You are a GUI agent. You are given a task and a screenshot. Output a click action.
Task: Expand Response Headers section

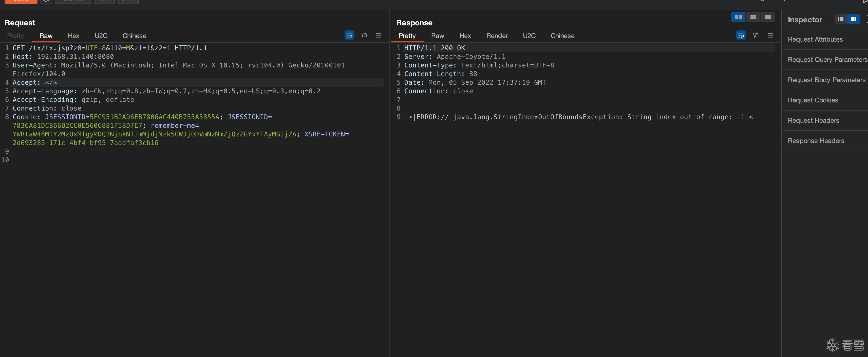[816, 140]
